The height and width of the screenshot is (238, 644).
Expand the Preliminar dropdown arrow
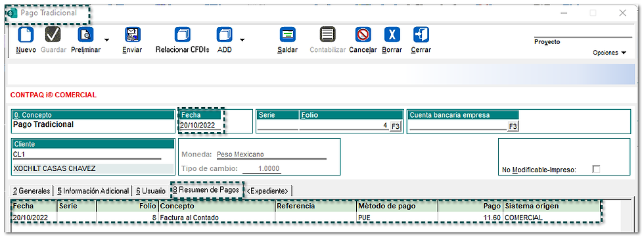(x=106, y=40)
